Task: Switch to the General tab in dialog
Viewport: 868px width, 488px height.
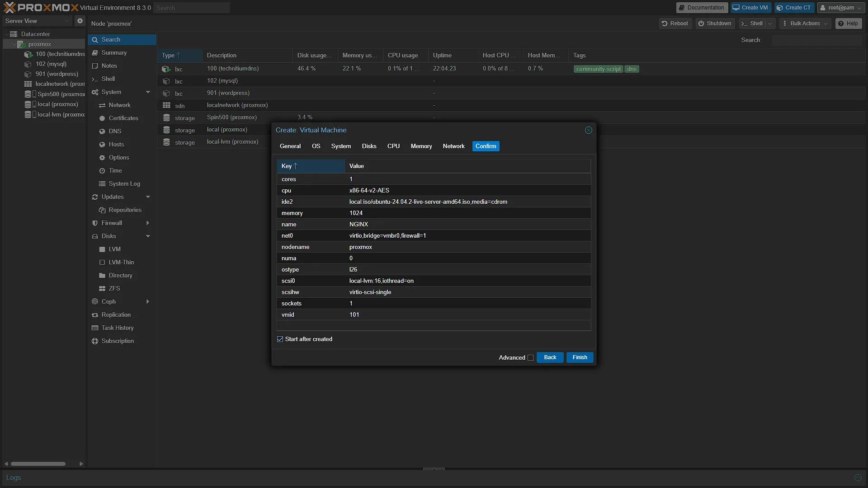Action: pyautogui.click(x=290, y=146)
